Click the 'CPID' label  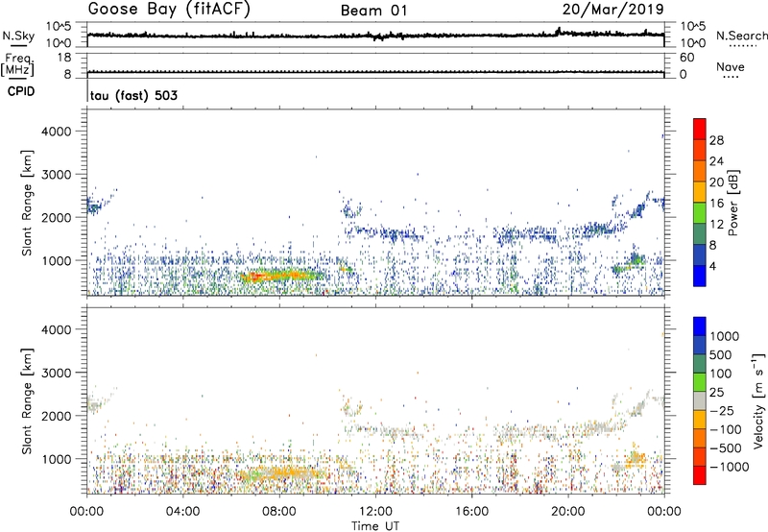tap(21, 91)
